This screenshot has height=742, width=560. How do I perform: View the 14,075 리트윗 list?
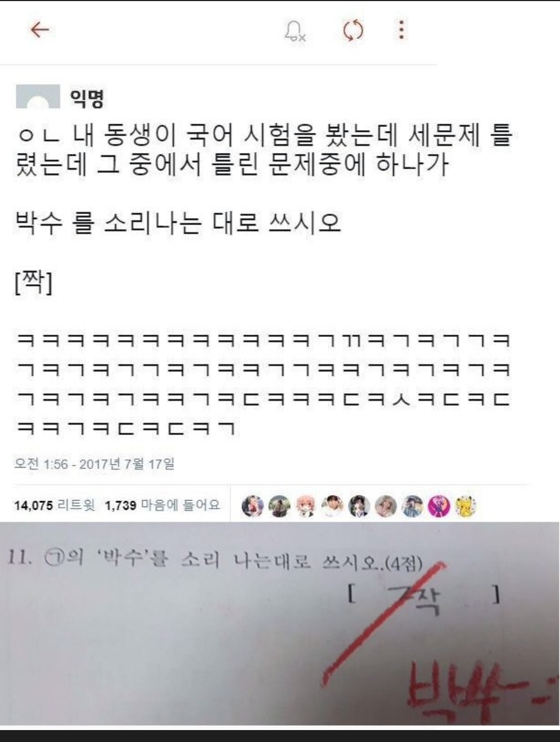(54, 506)
